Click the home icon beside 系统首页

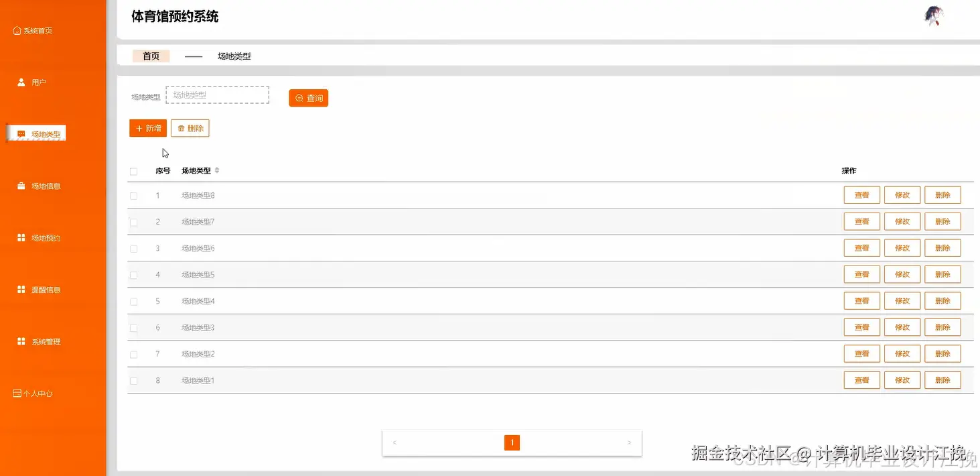(x=17, y=30)
